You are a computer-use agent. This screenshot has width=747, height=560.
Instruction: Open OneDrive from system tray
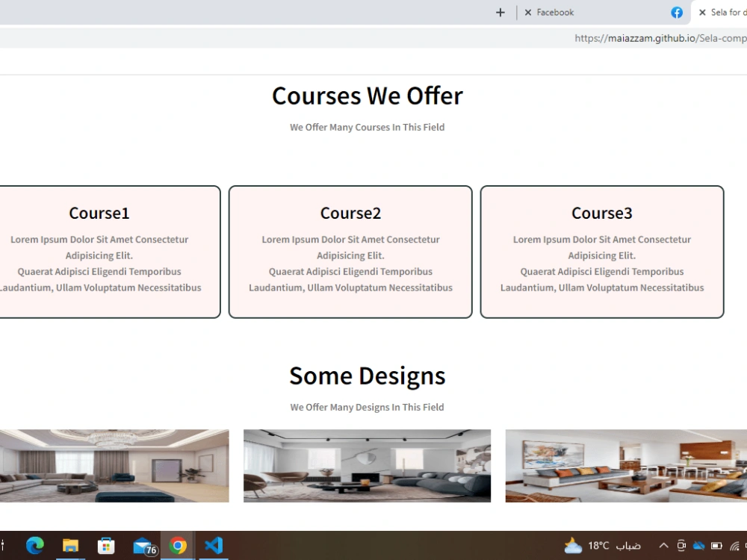699,546
